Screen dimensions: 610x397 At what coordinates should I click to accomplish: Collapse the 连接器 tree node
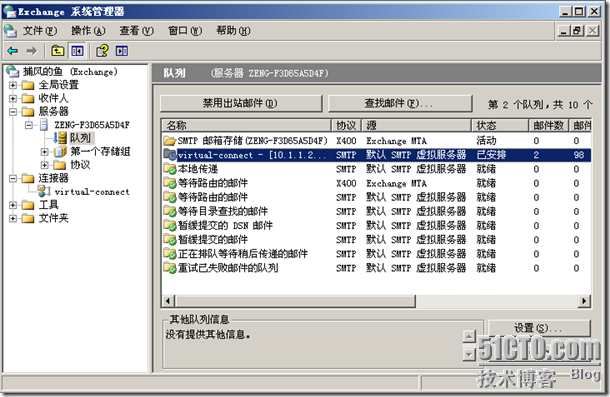click(13, 178)
